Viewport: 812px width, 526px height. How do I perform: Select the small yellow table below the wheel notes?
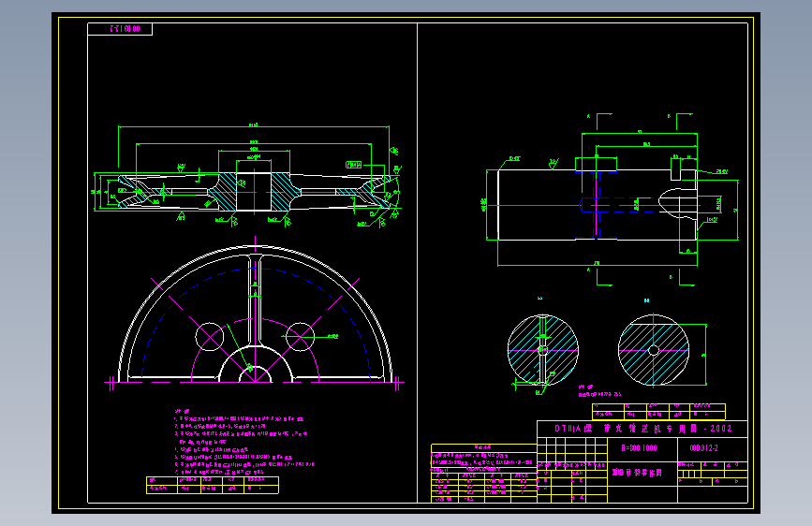coord(213,485)
